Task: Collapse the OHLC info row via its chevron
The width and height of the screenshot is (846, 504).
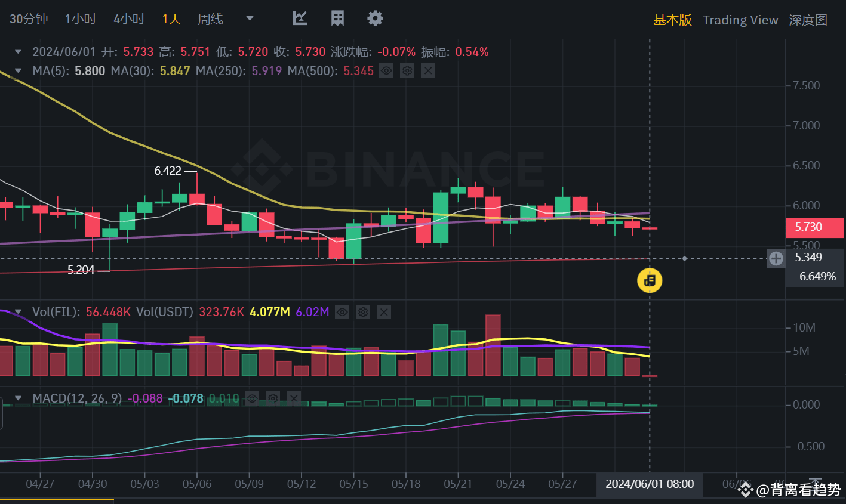Action: (x=17, y=51)
